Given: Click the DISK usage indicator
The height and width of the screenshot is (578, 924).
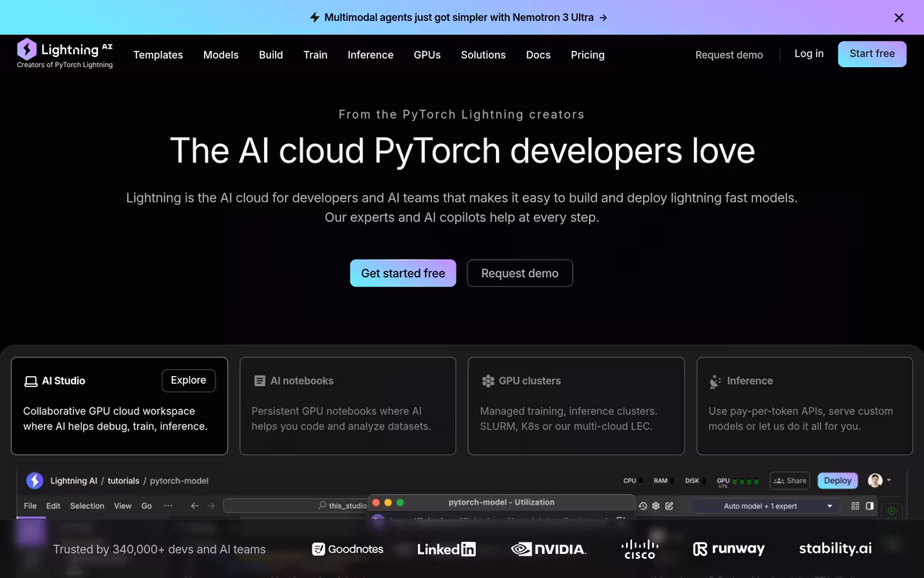Looking at the screenshot, I should 695,481.
